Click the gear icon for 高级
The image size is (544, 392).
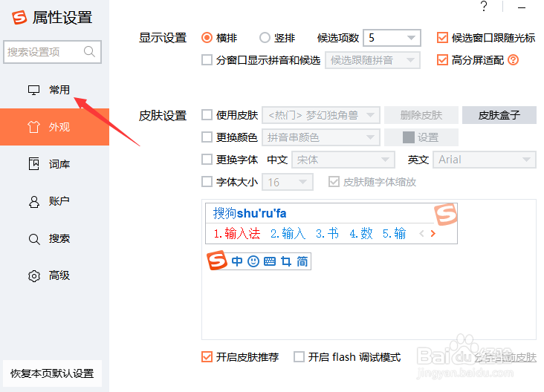pyautogui.click(x=34, y=276)
